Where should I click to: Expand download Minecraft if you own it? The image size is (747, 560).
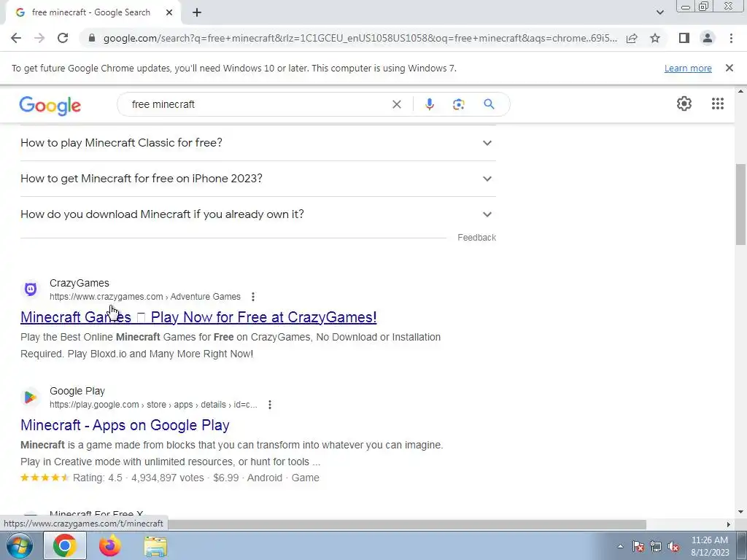pos(258,214)
